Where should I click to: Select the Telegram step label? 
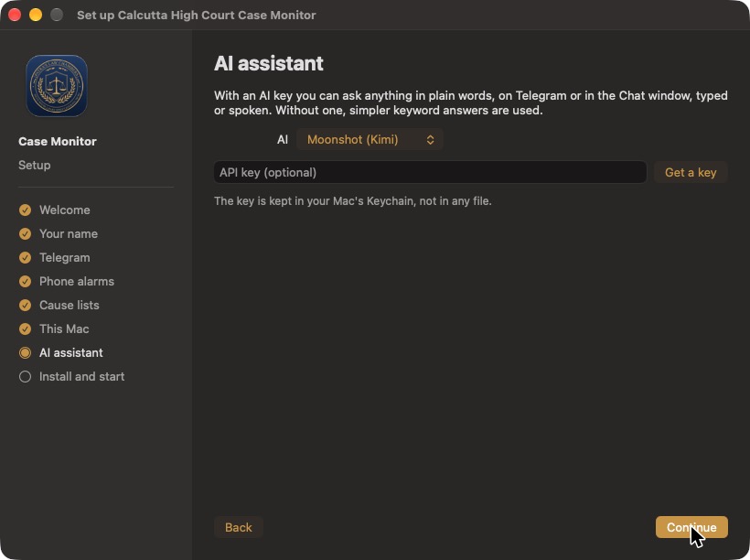click(65, 257)
